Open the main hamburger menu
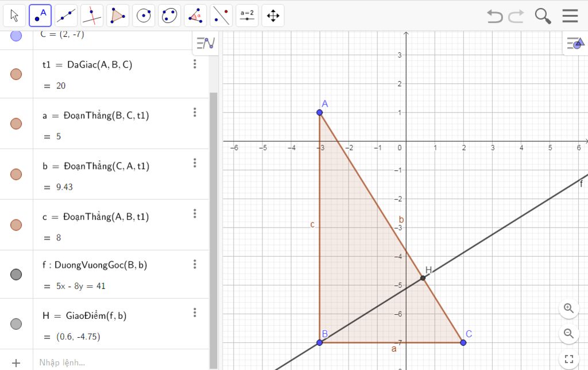The height and width of the screenshot is (370, 588). tap(570, 16)
